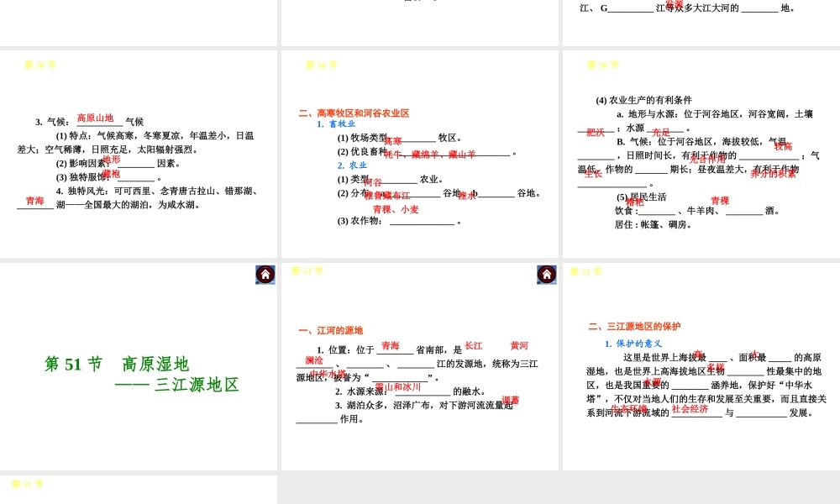Image resolution: width=840 pixels, height=504 pixels.
Task: Click the 1. 保护的意义 subheading
Action: [x=633, y=344]
